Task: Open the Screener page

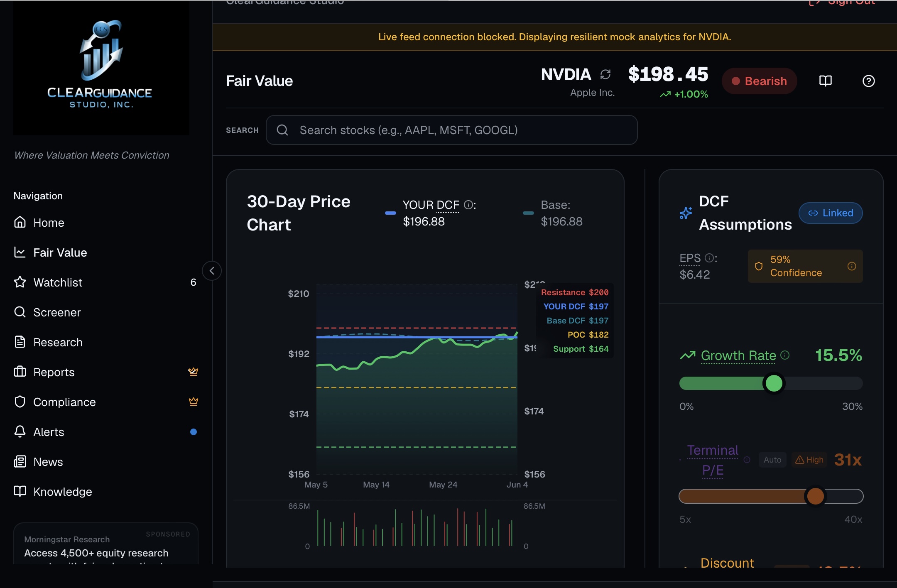Action: (106, 312)
